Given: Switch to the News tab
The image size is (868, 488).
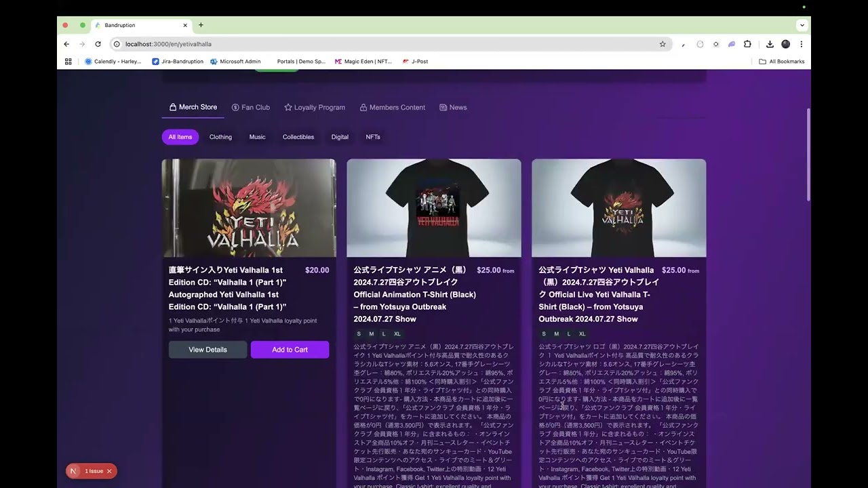Looking at the screenshot, I should (453, 107).
